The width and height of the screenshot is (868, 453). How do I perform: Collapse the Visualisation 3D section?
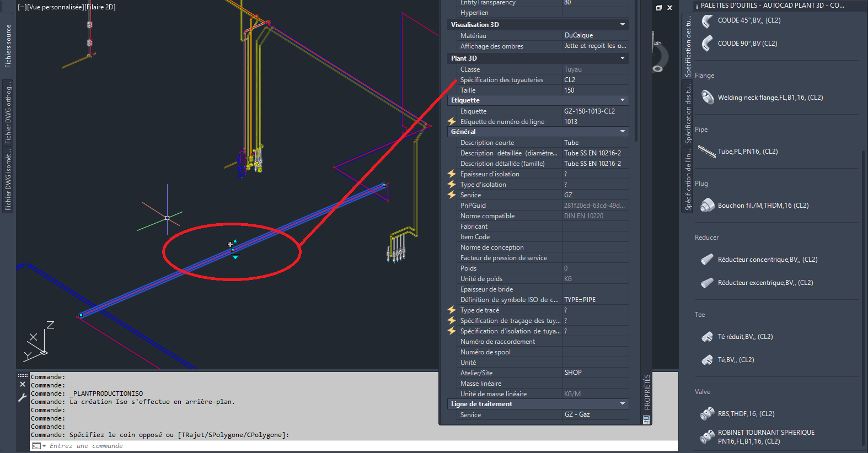coord(623,24)
